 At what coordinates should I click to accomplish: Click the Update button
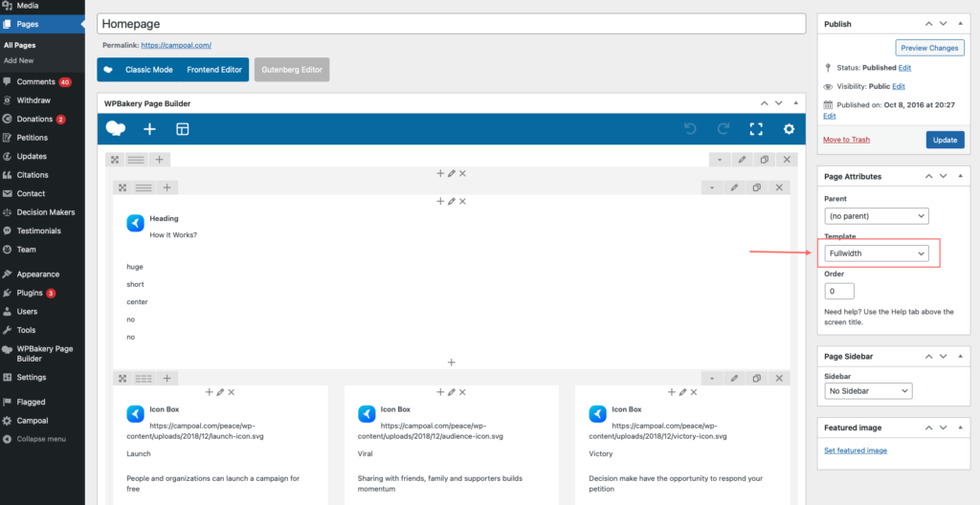click(945, 140)
